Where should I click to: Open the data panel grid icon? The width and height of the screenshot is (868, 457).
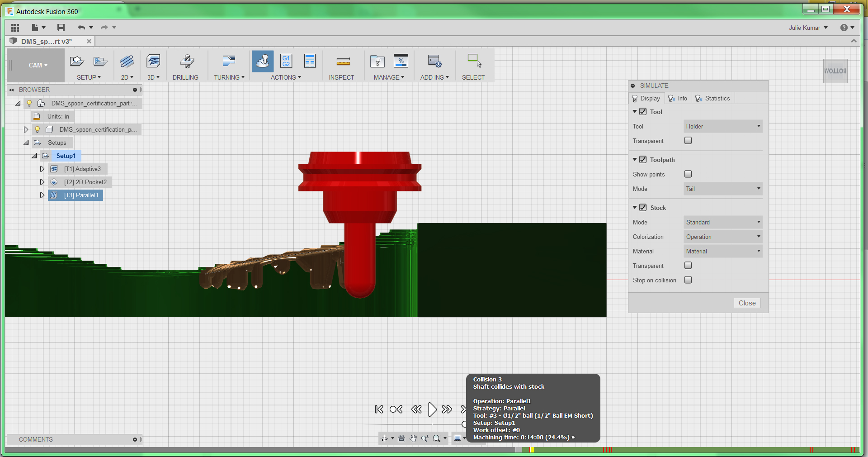tap(15, 28)
